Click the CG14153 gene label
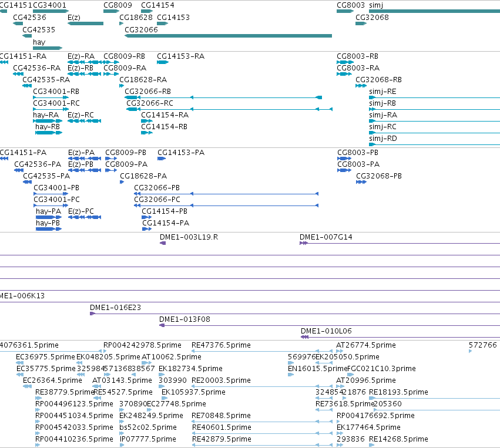 (173, 17)
